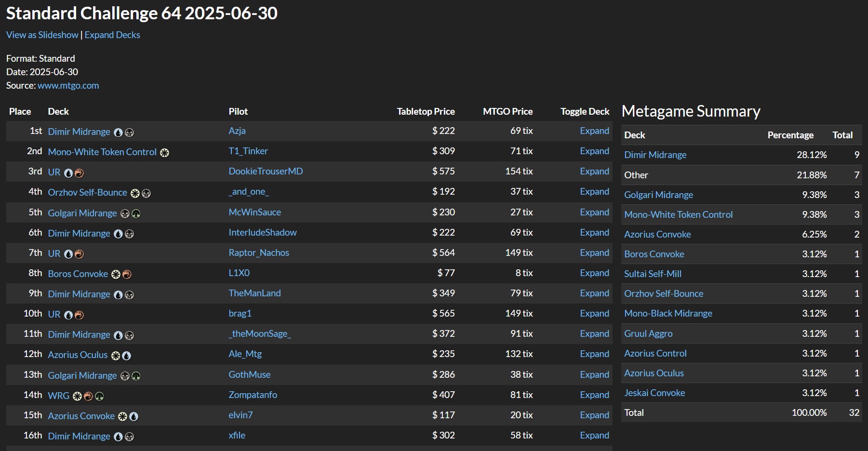Visit the www.mtgo.com source link
Screen dimensions: 868x451
pos(68,85)
